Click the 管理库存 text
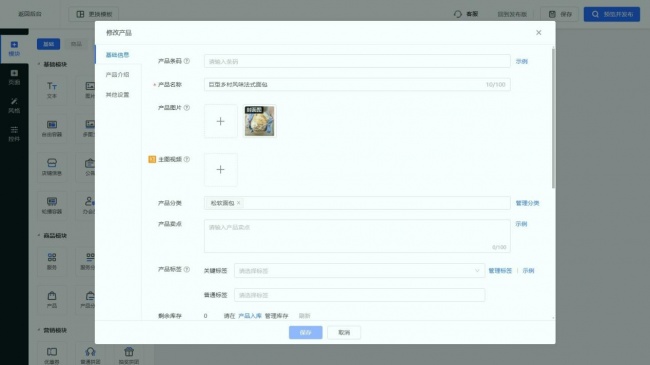 (x=276, y=316)
